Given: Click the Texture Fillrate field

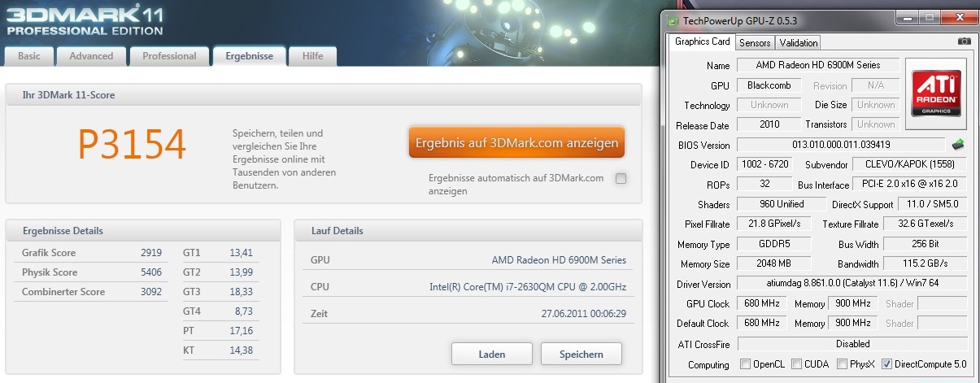Looking at the screenshot, I should pyautogui.click(x=926, y=224).
